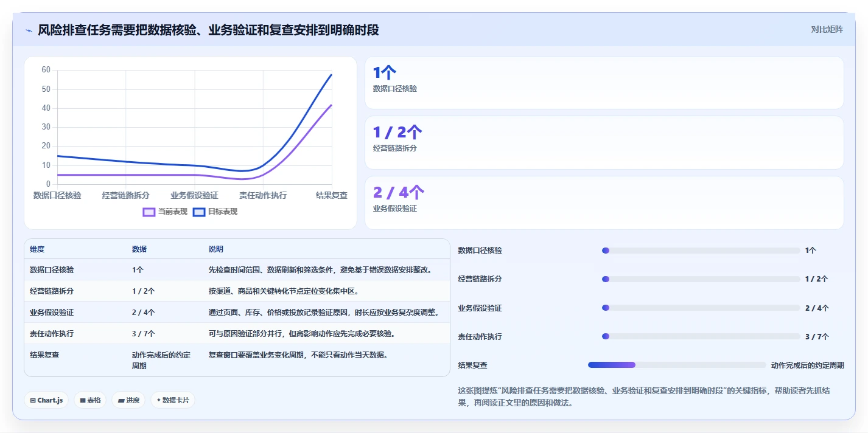Click the 60 value on the chart y-axis
Image resolution: width=868 pixels, height=433 pixels.
tap(46, 70)
